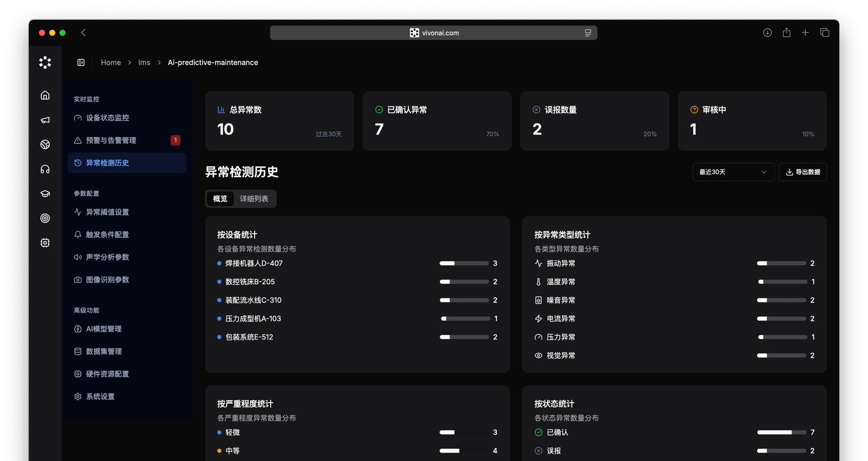Open 异常阈值设置 under 参数配置
Screen dimensions: 868x461
point(107,212)
